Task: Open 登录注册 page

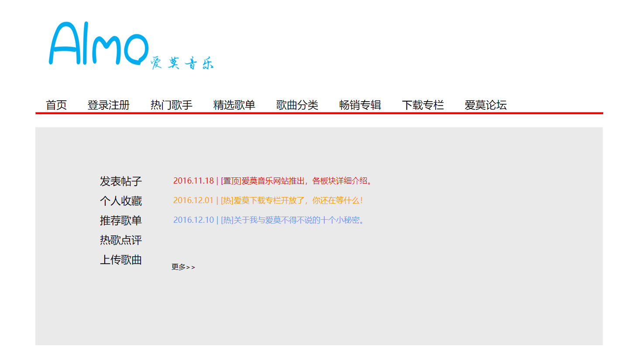Action: (109, 105)
